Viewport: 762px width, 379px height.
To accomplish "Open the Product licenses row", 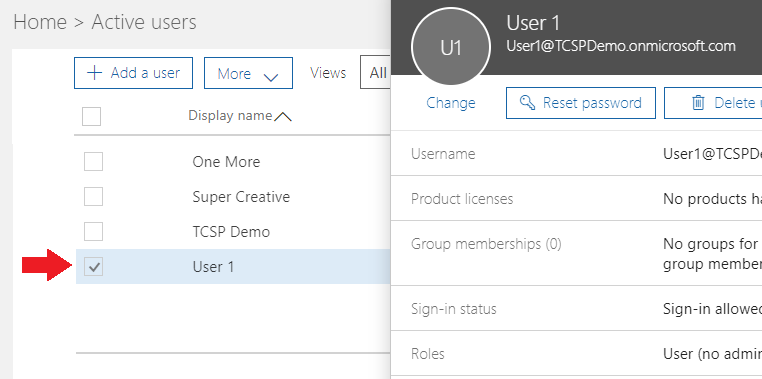I will (x=576, y=199).
